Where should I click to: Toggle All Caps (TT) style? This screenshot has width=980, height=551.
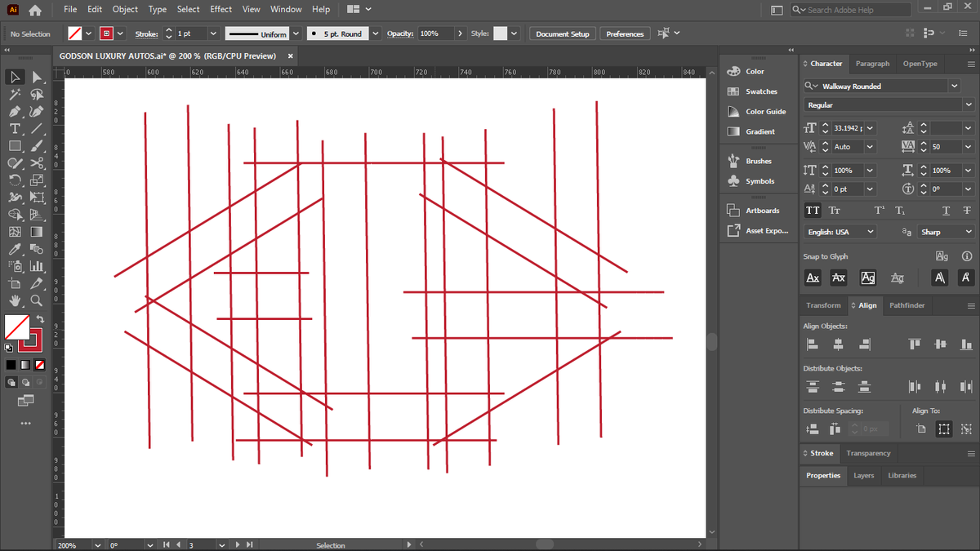point(813,210)
